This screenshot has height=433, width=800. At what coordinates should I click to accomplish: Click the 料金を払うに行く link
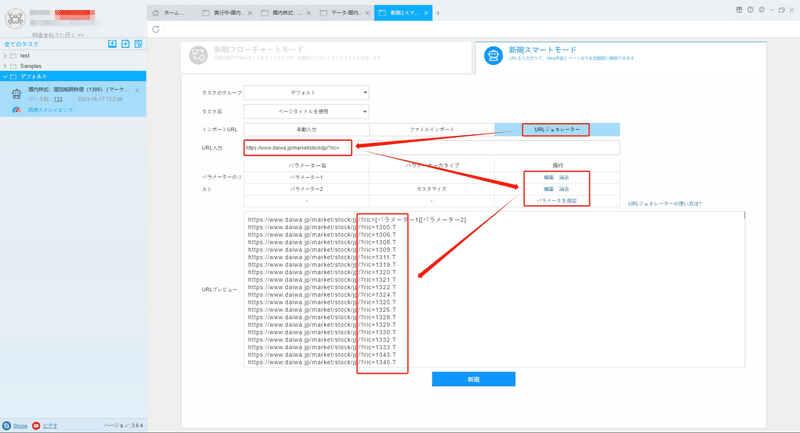pos(58,35)
